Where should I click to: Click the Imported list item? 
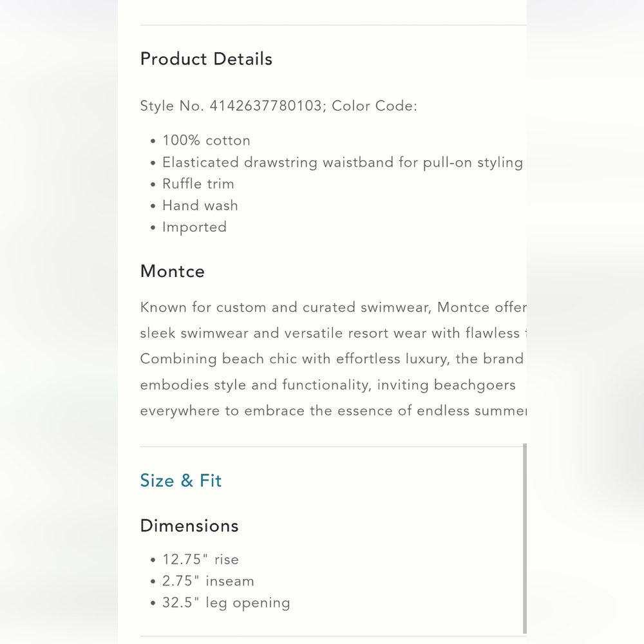coord(194,227)
